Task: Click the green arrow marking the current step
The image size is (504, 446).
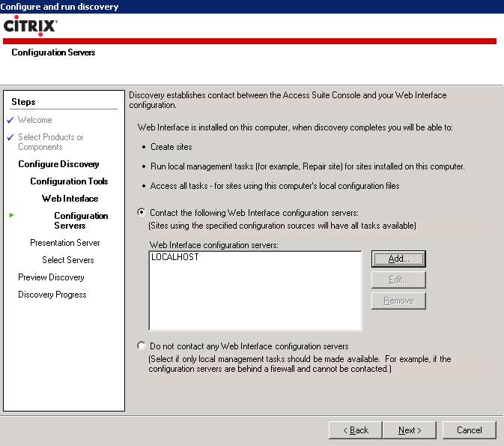Action: [11, 215]
